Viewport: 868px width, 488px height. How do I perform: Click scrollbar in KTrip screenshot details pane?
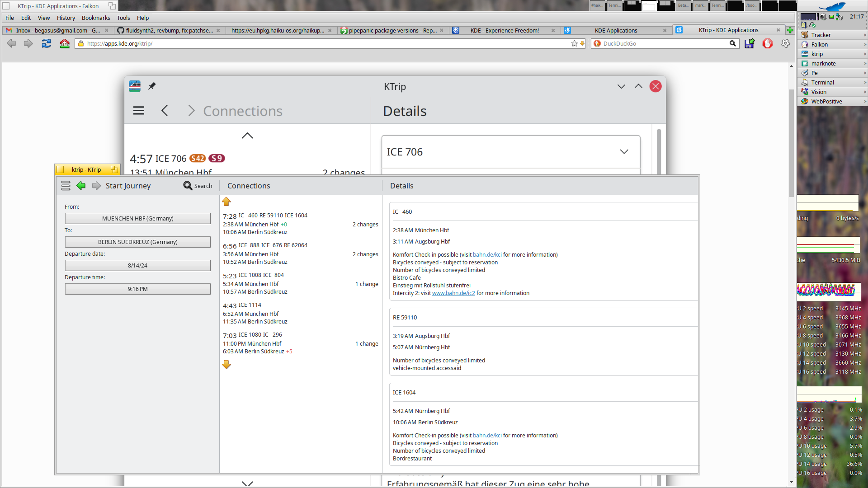click(659, 151)
